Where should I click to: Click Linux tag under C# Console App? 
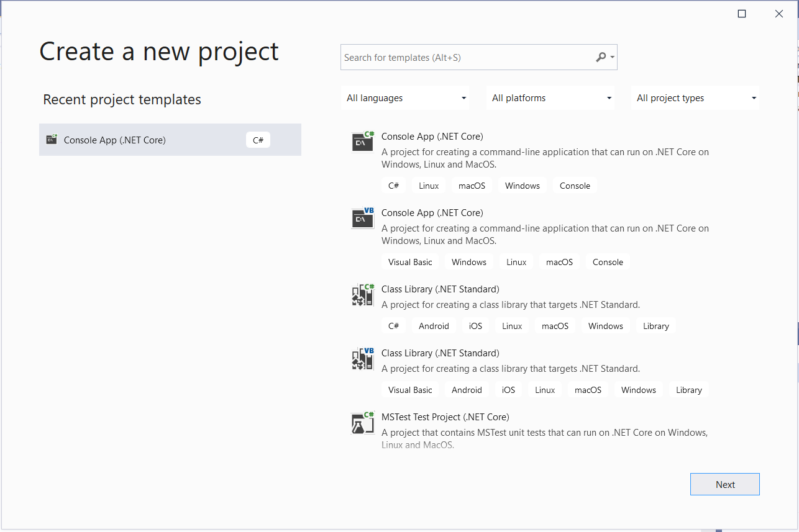point(429,186)
